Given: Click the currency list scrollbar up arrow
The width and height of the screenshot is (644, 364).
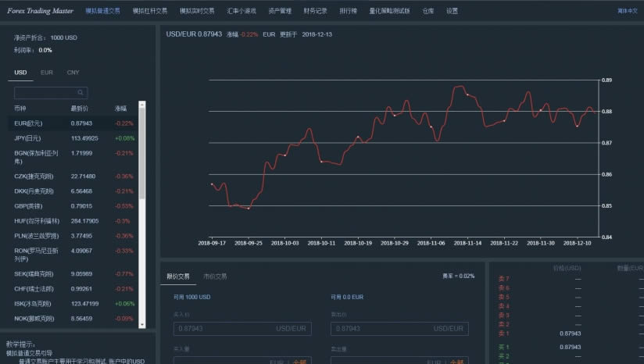Looking at the screenshot, I should tap(142, 105).
